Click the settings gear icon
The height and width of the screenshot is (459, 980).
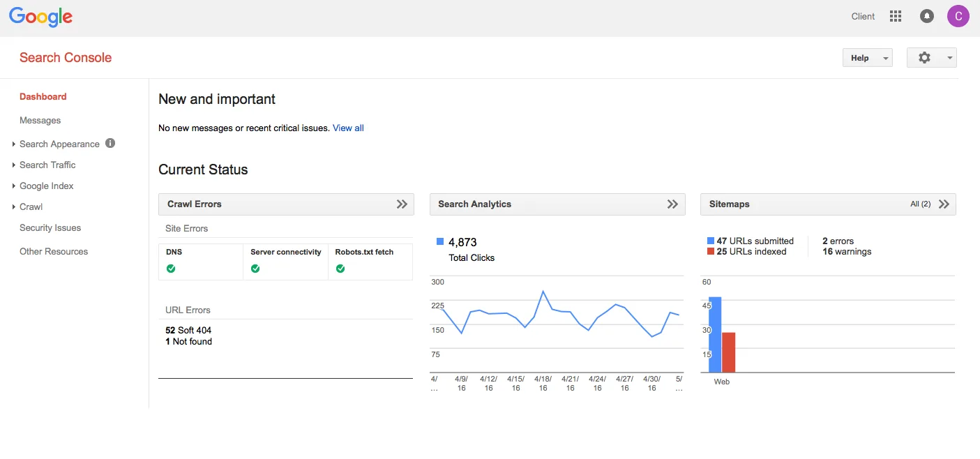click(924, 58)
